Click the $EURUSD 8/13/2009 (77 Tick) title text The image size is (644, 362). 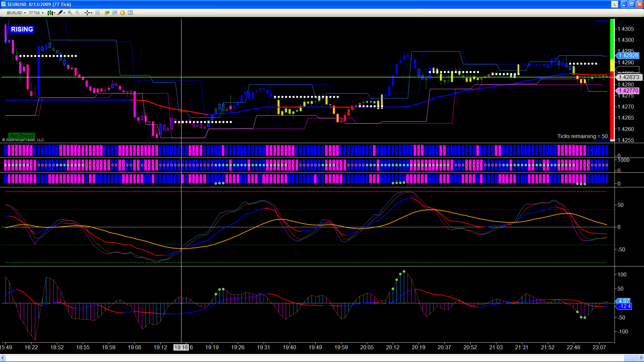[39, 4]
